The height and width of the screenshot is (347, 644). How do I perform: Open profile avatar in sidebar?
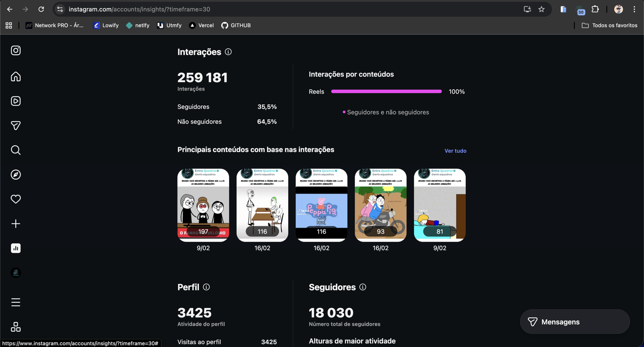[16, 273]
